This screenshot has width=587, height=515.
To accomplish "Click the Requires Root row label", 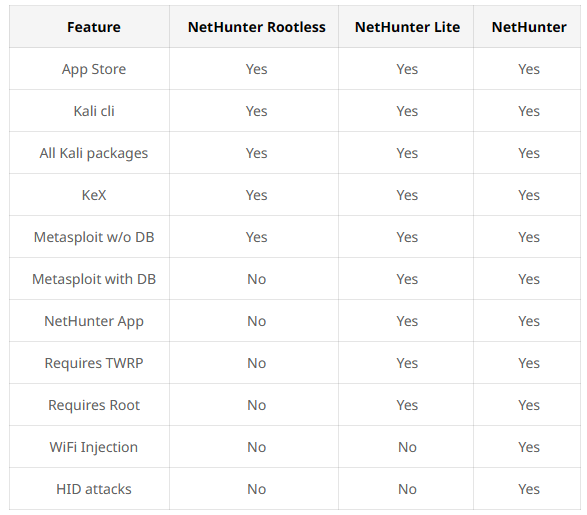I will 94,405.
